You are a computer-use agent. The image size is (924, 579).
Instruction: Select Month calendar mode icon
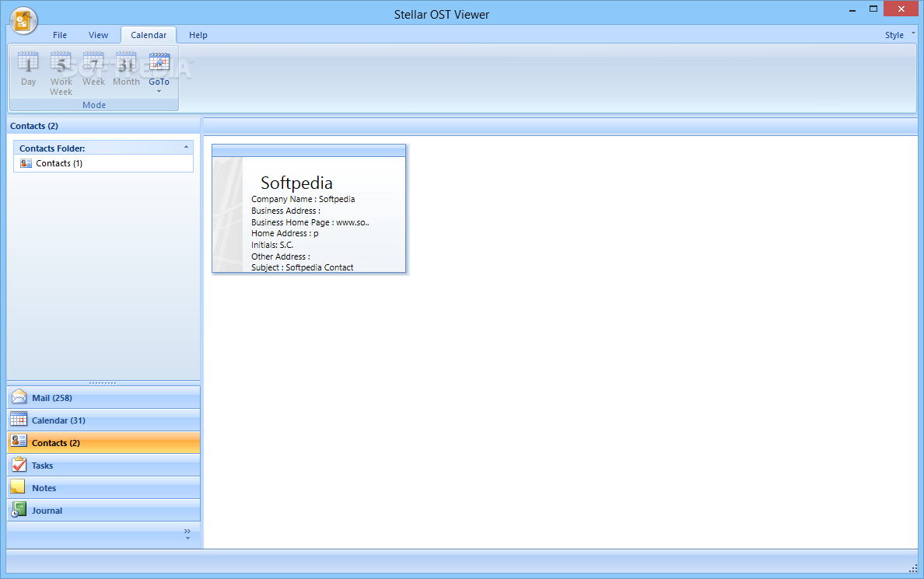126,61
